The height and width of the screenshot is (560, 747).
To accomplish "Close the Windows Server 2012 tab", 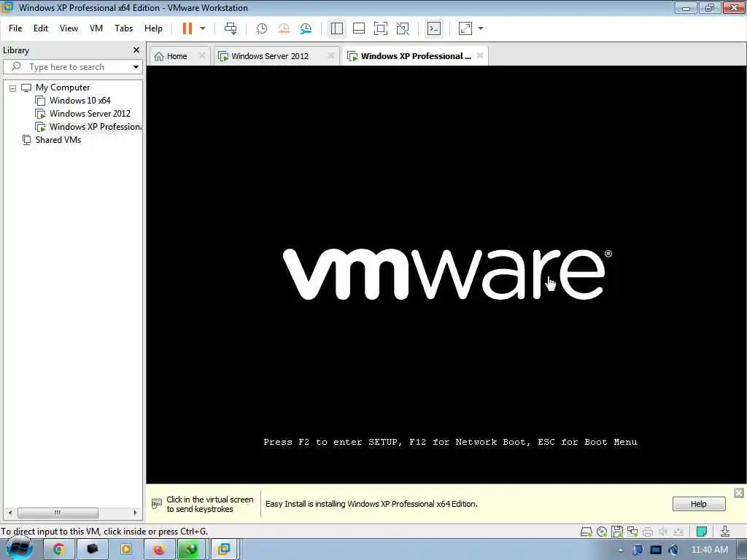I will (330, 55).
